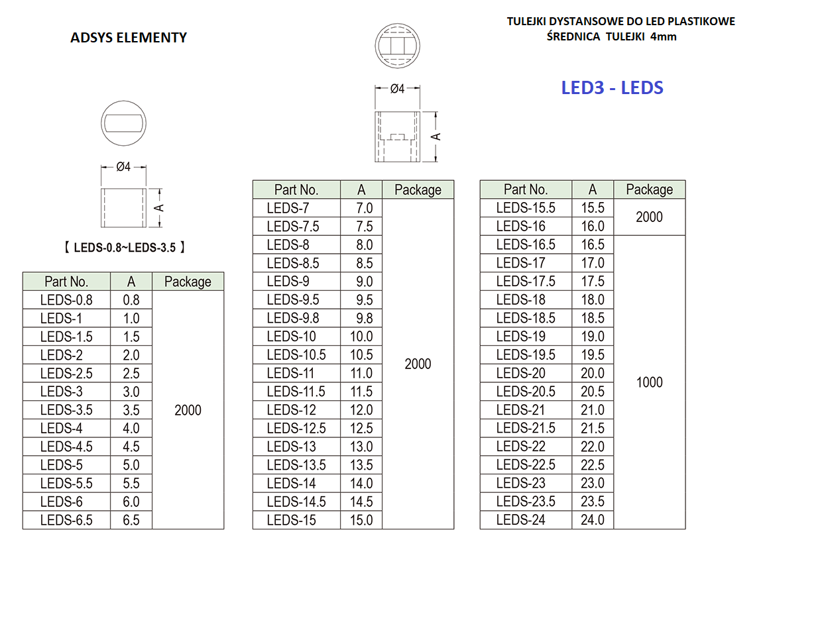Image resolution: width=824 pixels, height=644 pixels.
Task: Select the LEDS-3.5 part number cell
Action: pos(66,410)
